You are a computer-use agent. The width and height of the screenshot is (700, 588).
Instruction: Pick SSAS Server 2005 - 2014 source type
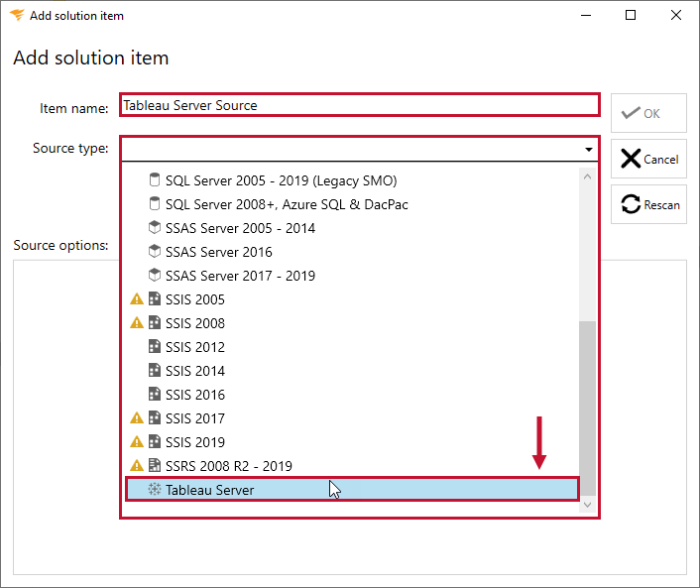pos(352,228)
